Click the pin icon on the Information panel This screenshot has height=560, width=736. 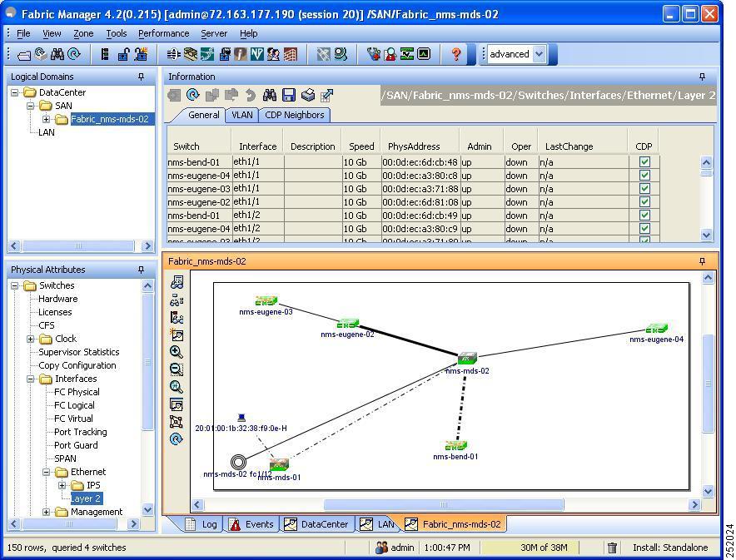pyautogui.click(x=702, y=77)
